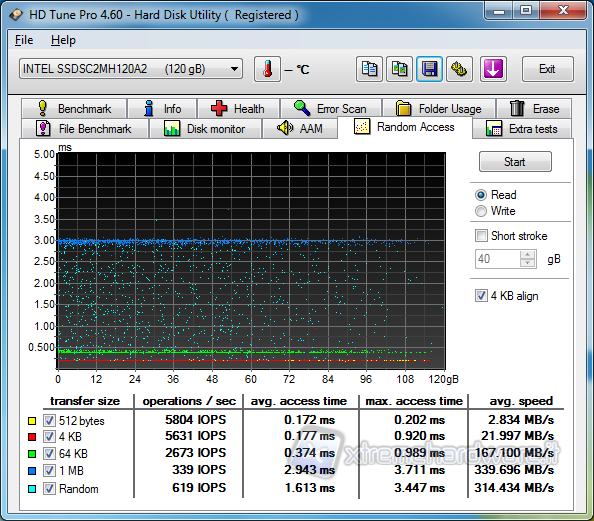
Task: Click the temperature thermometer icon
Action: click(267, 69)
